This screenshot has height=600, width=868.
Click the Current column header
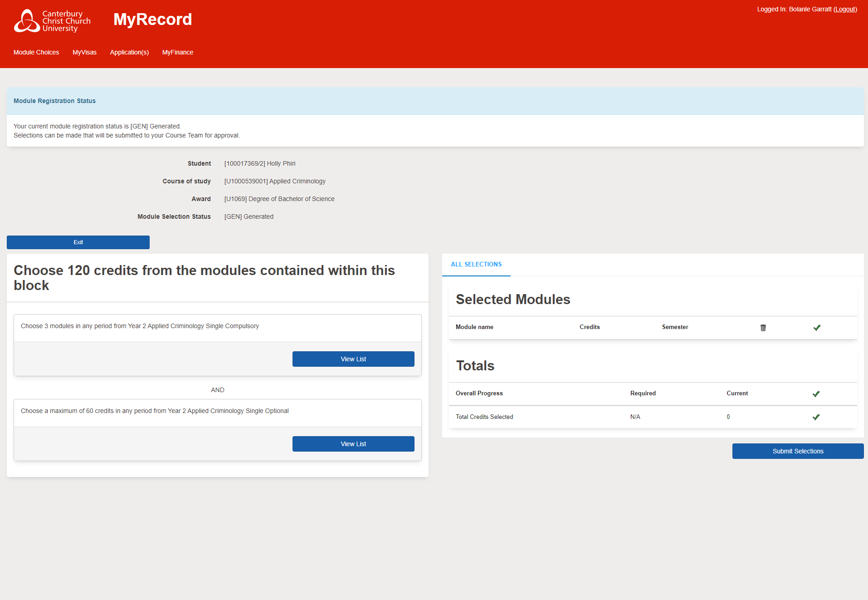(737, 393)
